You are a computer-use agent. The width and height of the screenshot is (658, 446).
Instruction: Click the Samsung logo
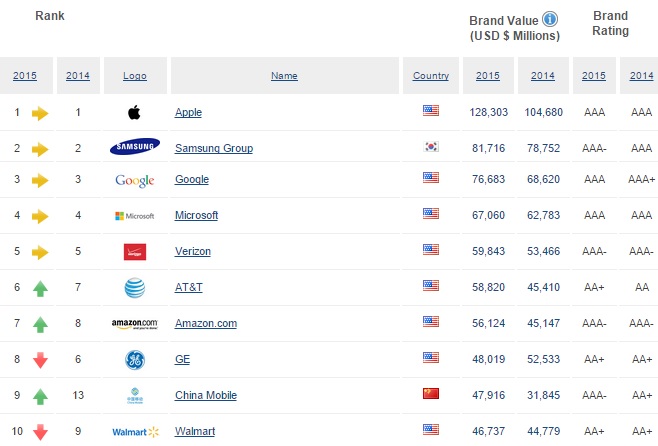[x=135, y=148]
